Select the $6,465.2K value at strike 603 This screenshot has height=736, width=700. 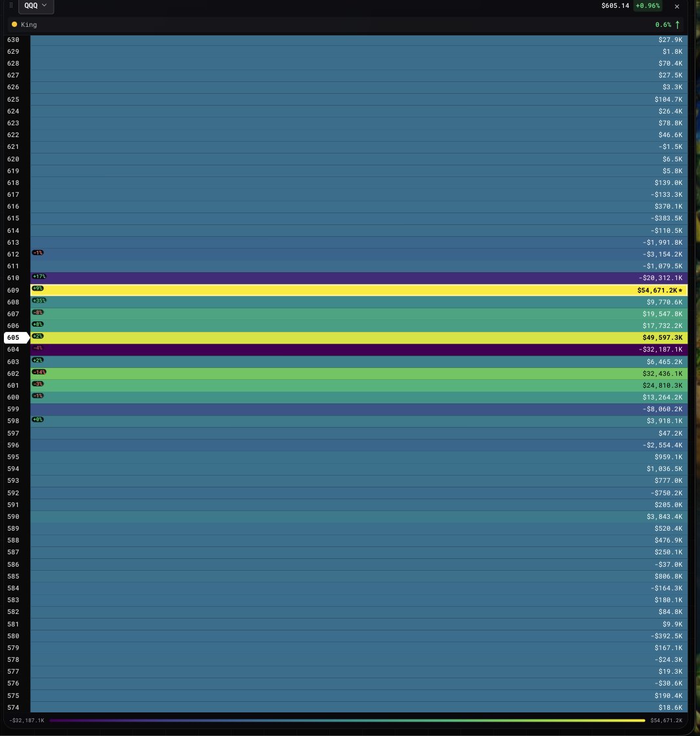[x=665, y=362]
